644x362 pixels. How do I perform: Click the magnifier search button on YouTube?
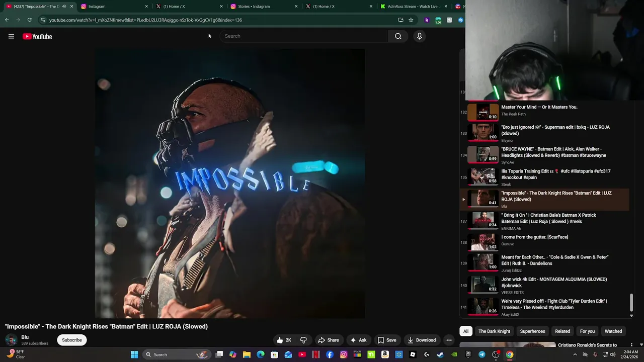tap(398, 36)
